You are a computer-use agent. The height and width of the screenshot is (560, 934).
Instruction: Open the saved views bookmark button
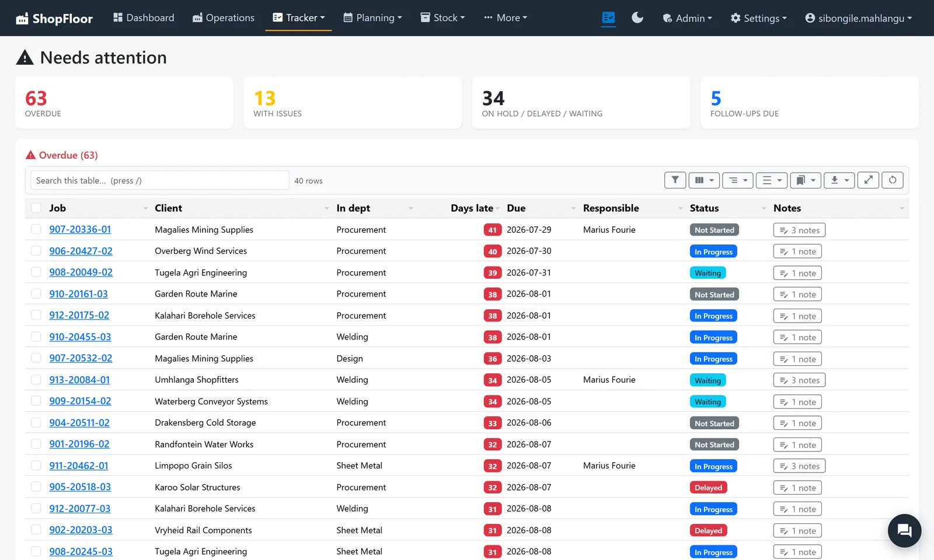pyautogui.click(x=806, y=180)
